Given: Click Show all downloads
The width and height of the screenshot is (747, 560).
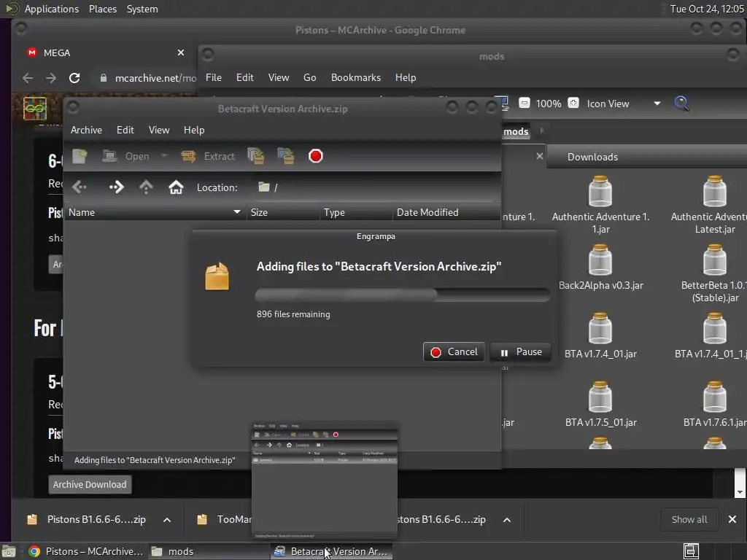Looking at the screenshot, I should (x=689, y=519).
